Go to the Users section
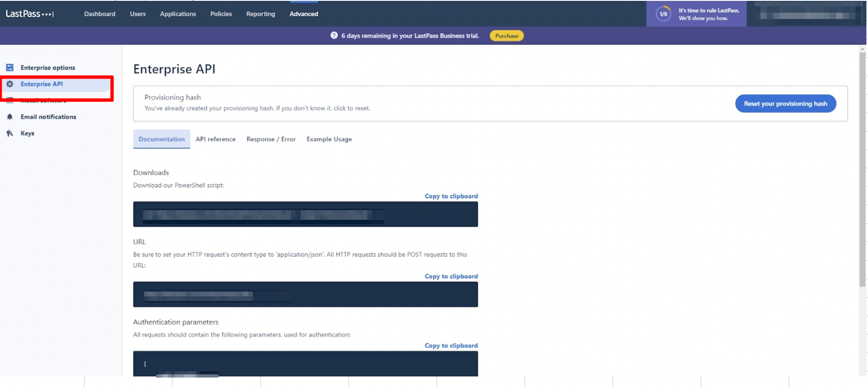 (x=138, y=14)
